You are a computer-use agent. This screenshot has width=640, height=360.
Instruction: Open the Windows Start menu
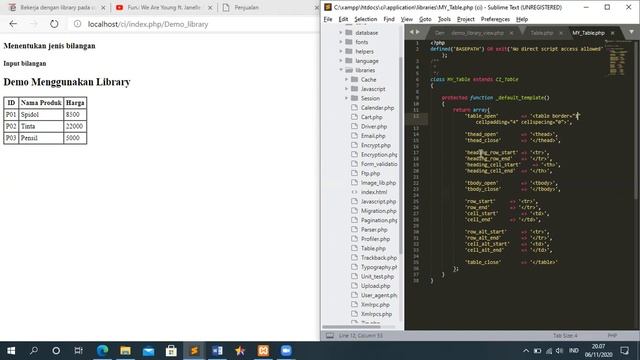(x=11, y=351)
